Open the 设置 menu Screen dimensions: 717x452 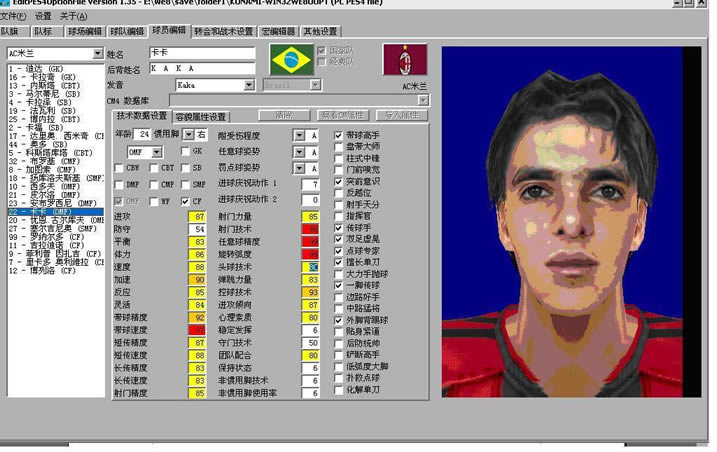pos(43,16)
